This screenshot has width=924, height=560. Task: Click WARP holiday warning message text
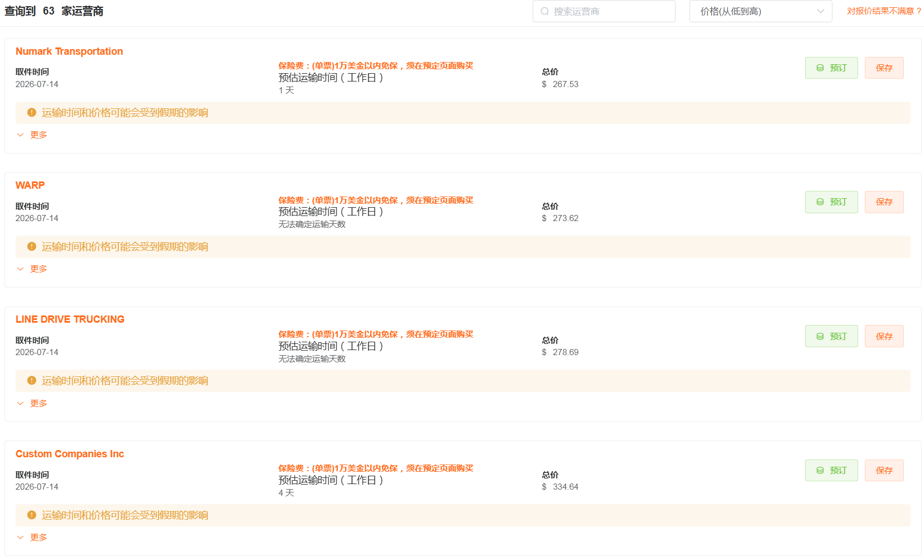coord(125,247)
